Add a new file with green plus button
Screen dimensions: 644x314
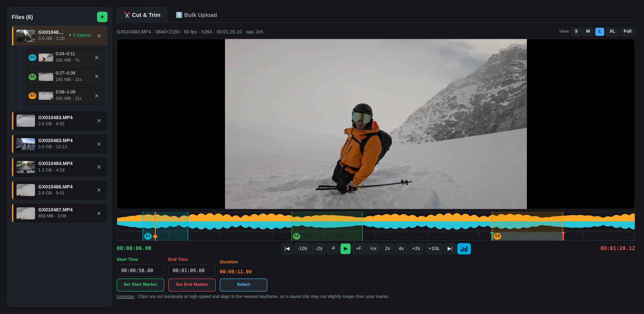point(102,17)
